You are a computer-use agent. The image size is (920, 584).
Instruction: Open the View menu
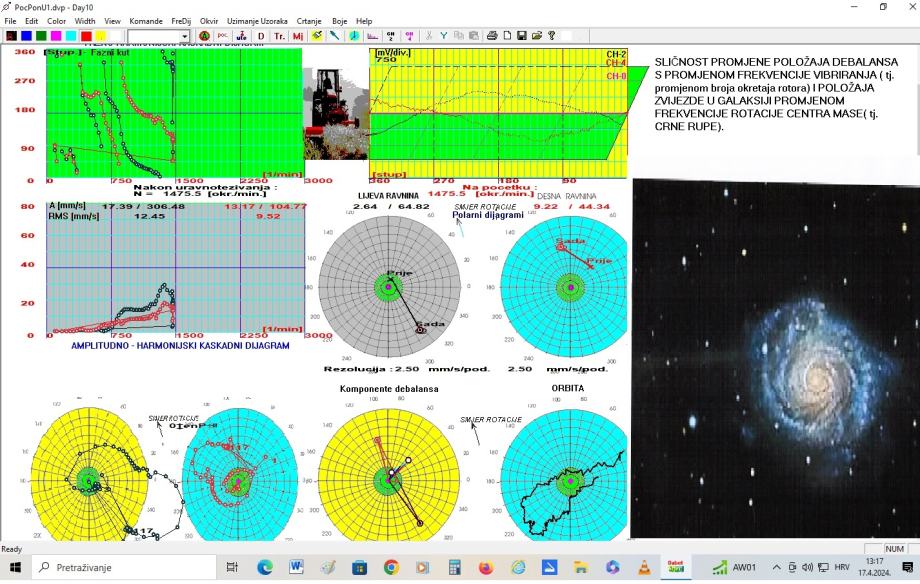(112, 21)
